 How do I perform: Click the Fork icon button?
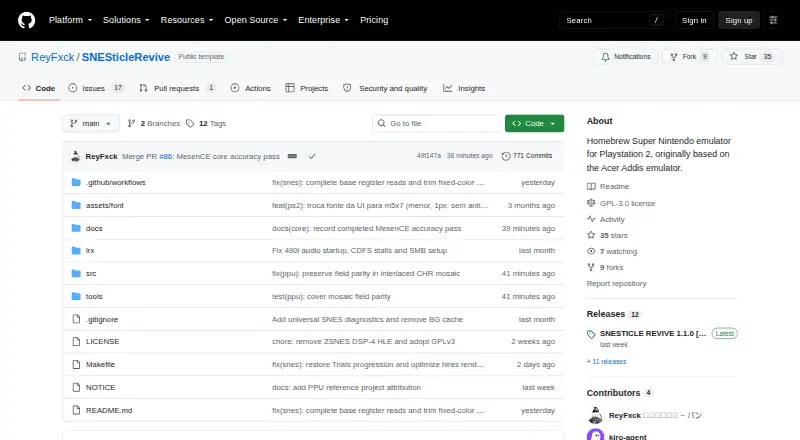(673, 57)
